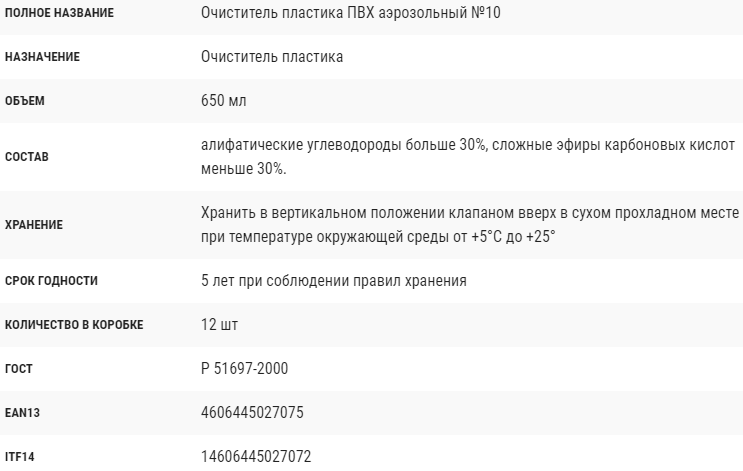The image size is (743, 471).
Task: Click the ОБЪЕМ row label
Action: tap(25, 101)
